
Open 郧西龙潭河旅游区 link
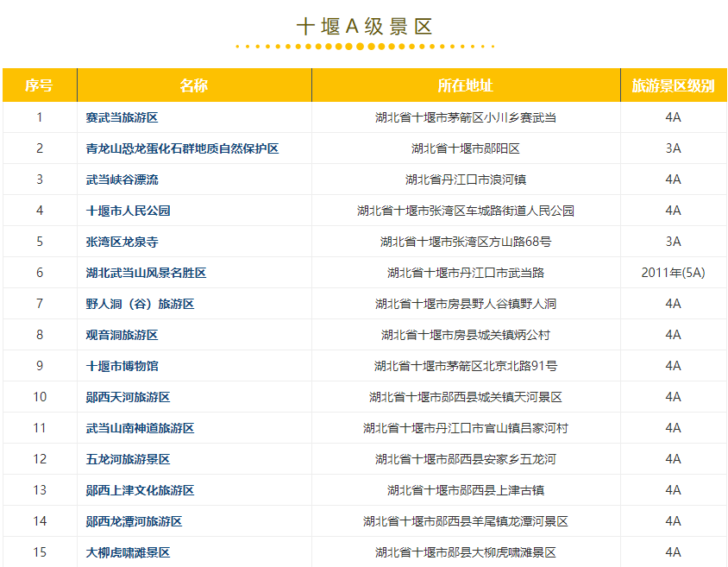point(134,522)
